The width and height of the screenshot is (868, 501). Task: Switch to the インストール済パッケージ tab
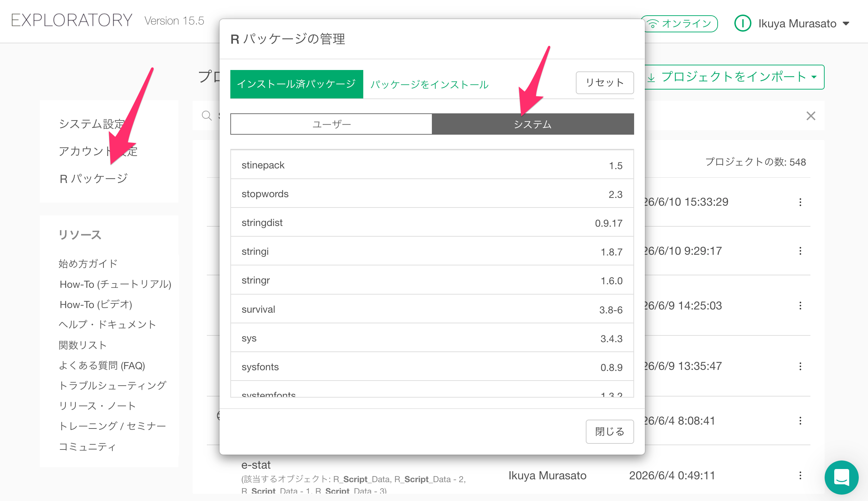click(x=296, y=84)
